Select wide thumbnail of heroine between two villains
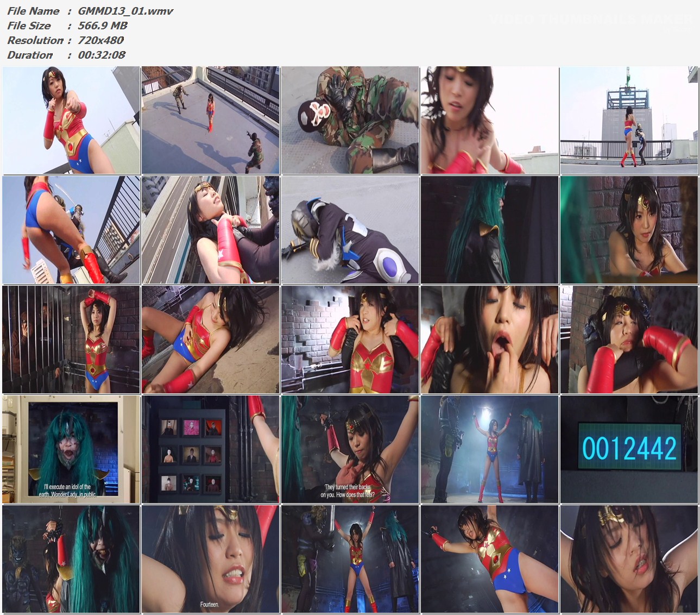The height and width of the screenshot is (615, 700). coord(350,559)
